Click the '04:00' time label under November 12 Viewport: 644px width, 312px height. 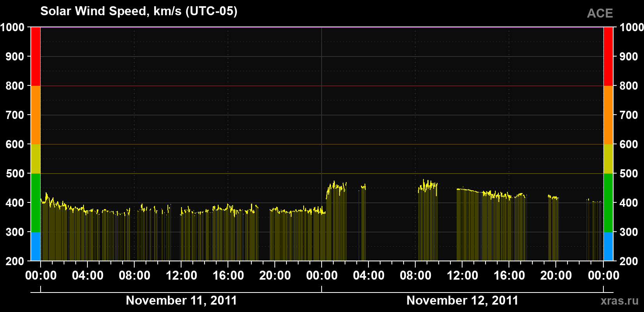coord(369,276)
